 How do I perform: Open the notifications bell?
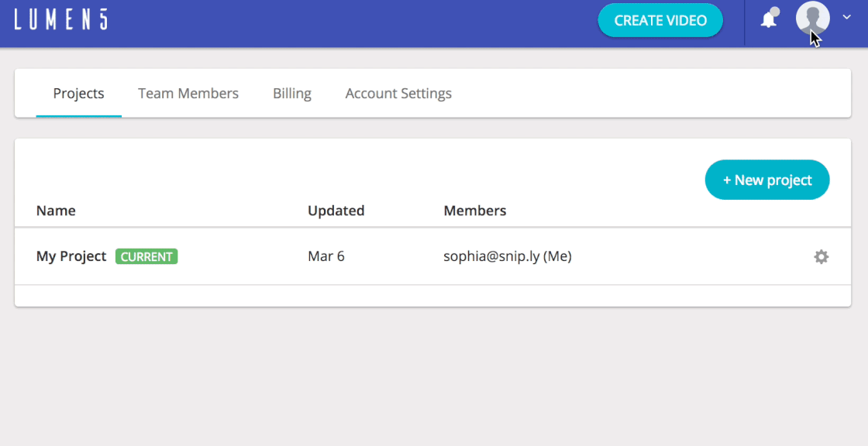768,21
